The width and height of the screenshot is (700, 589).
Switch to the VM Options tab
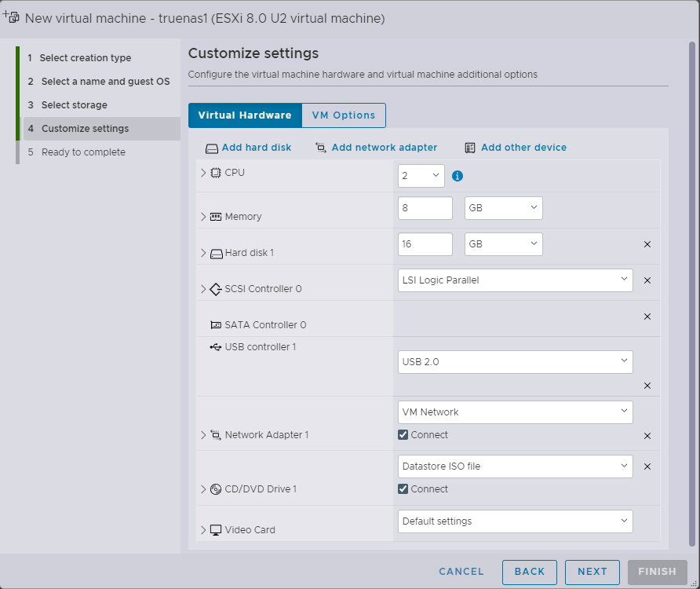(344, 115)
